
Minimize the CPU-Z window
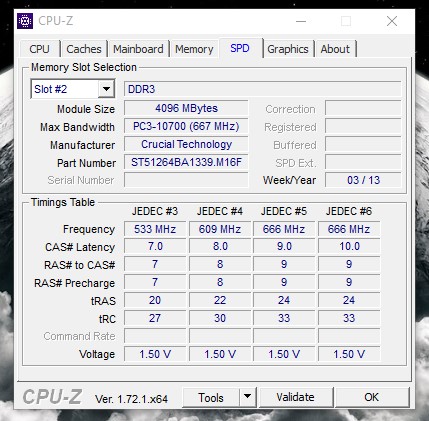click(301, 21)
